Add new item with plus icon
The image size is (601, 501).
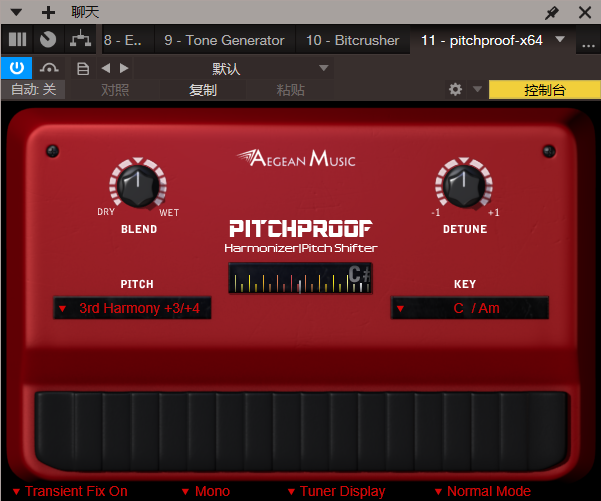(x=48, y=13)
